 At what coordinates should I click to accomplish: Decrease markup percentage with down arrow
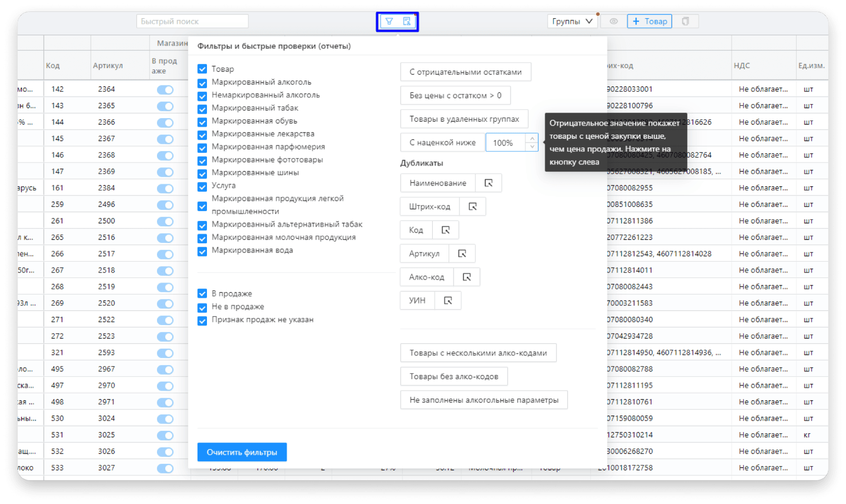click(532, 147)
